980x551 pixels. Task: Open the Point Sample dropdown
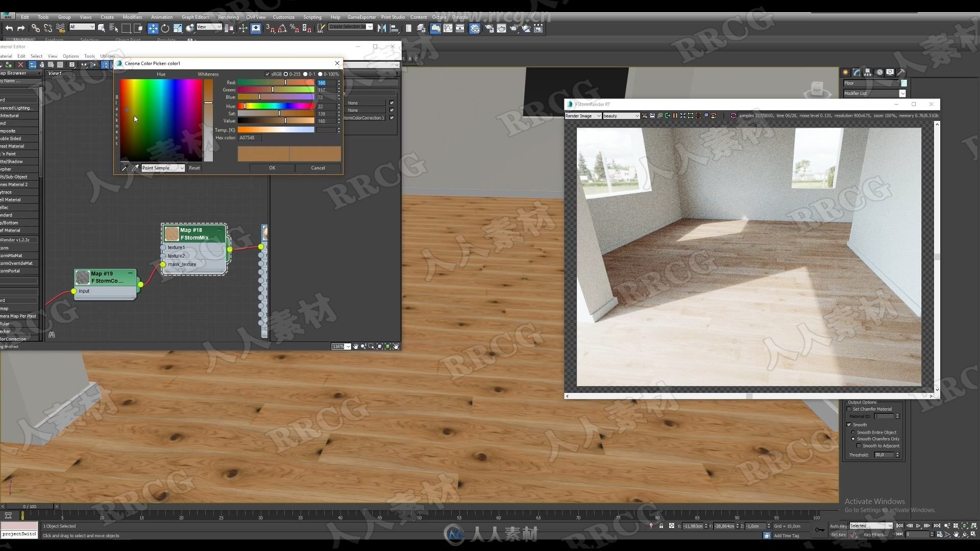pos(163,168)
